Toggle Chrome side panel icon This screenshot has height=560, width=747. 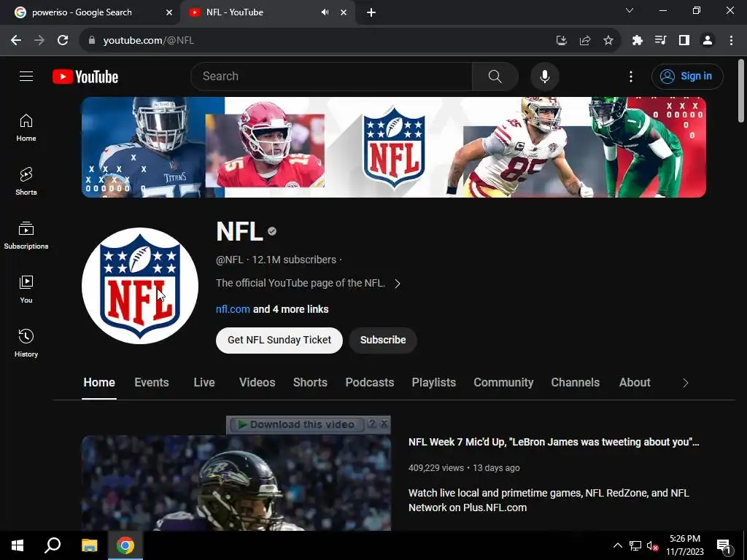(684, 41)
